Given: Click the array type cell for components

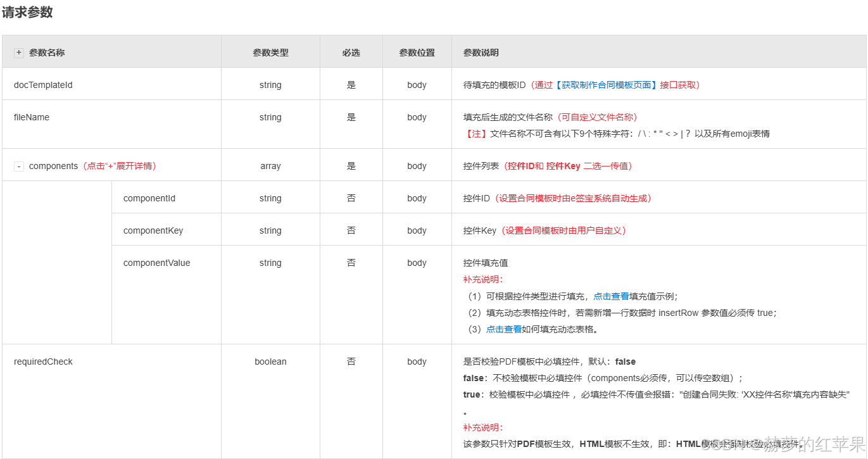Looking at the screenshot, I should (270, 166).
